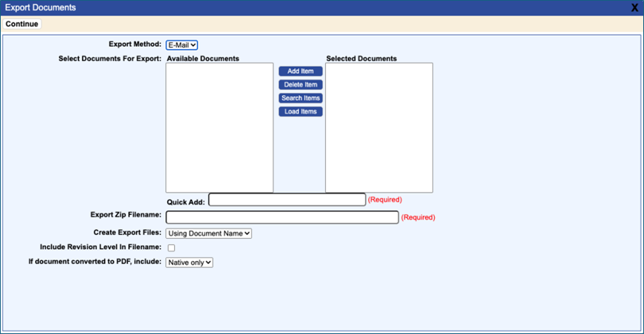The height and width of the screenshot is (334, 644).
Task: Open Search Items
Action: [x=300, y=98]
